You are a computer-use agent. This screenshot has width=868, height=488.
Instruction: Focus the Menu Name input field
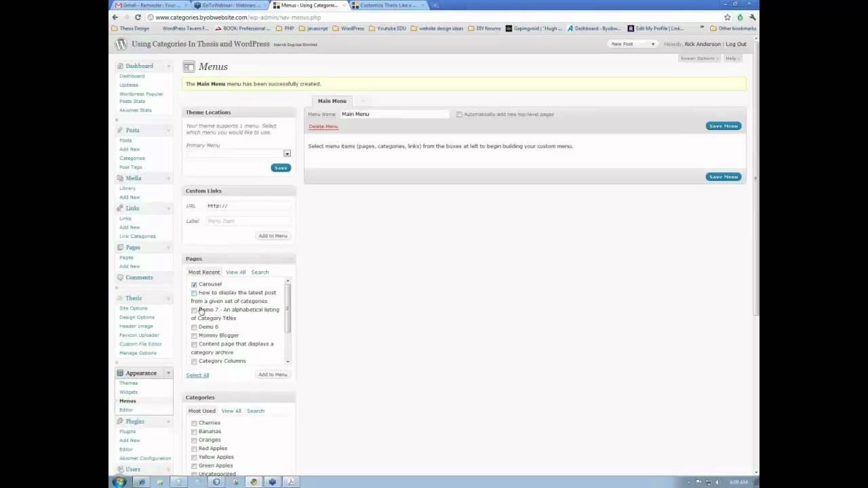tap(394, 115)
